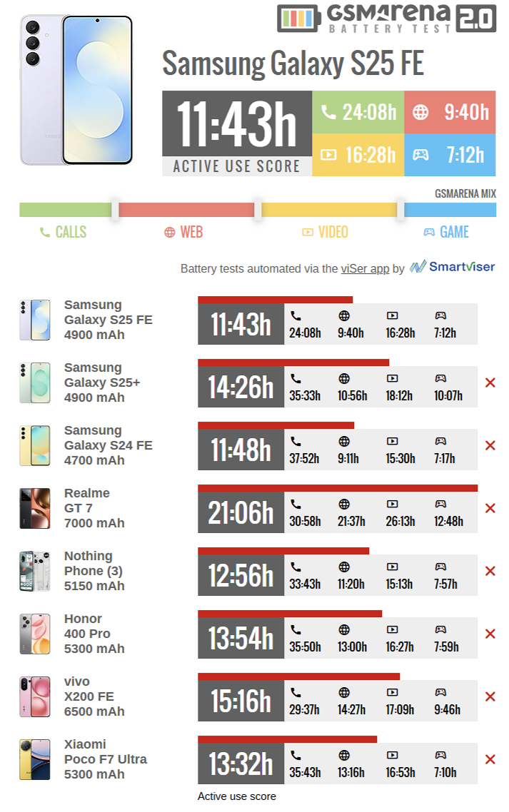Remove Realme GT 7 comparison row
509x812 pixels.
click(490, 509)
